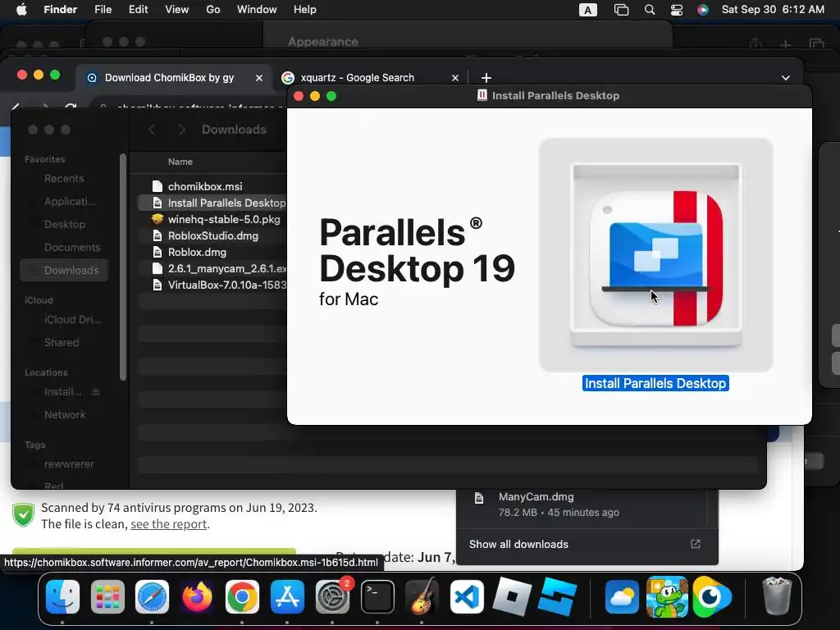Image resolution: width=840 pixels, height=630 pixels.
Task: Open Desktop in Finder sidebar
Action: 64,225
